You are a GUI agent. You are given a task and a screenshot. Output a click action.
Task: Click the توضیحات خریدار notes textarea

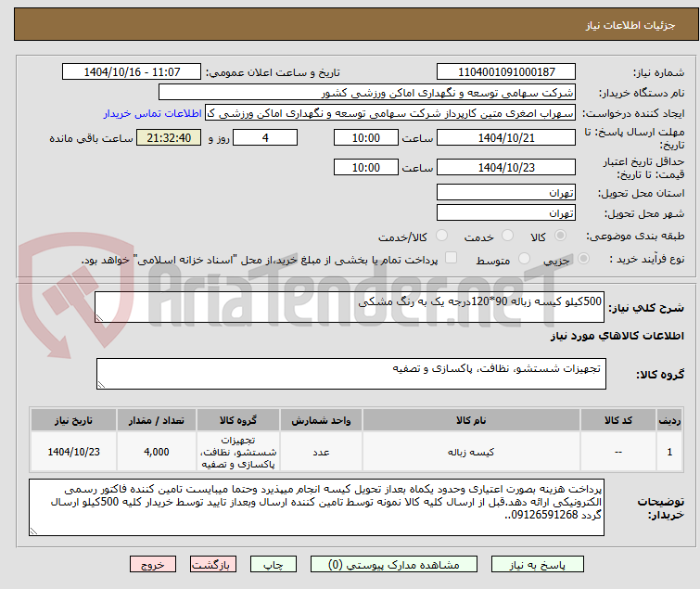(x=316, y=507)
